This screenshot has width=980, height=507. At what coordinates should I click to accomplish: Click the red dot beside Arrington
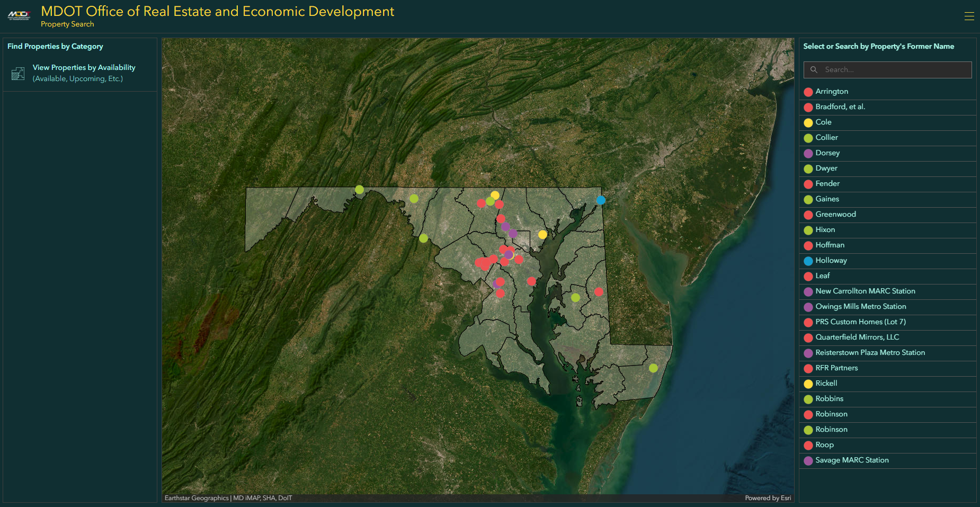[808, 92]
